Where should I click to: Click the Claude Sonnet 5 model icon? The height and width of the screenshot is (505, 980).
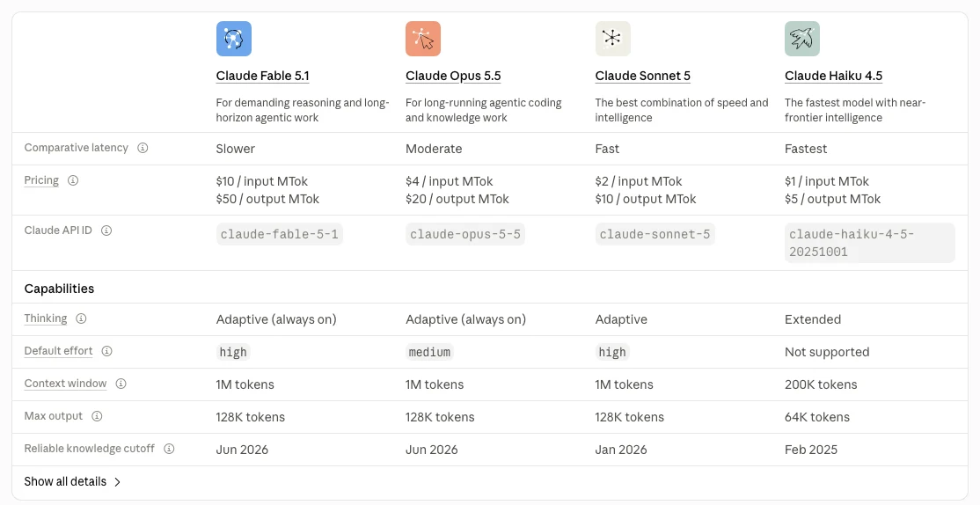(x=612, y=39)
